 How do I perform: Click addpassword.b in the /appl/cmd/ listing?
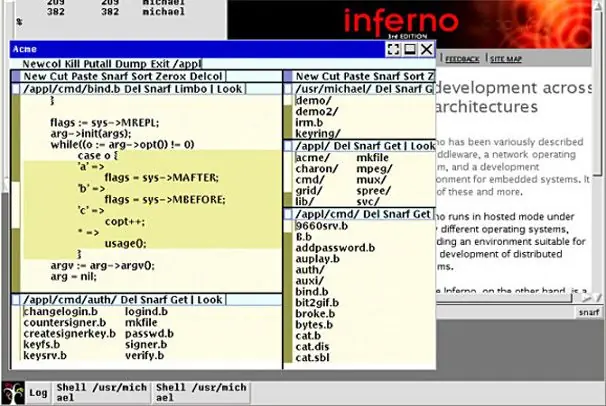click(335, 248)
